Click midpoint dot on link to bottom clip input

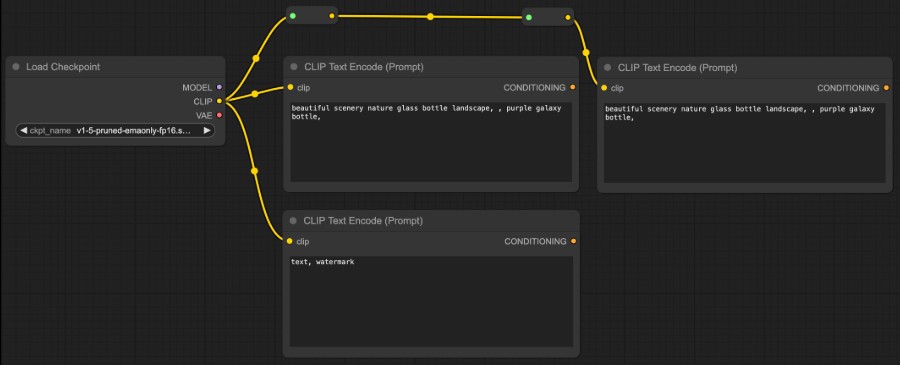(x=254, y=170)
